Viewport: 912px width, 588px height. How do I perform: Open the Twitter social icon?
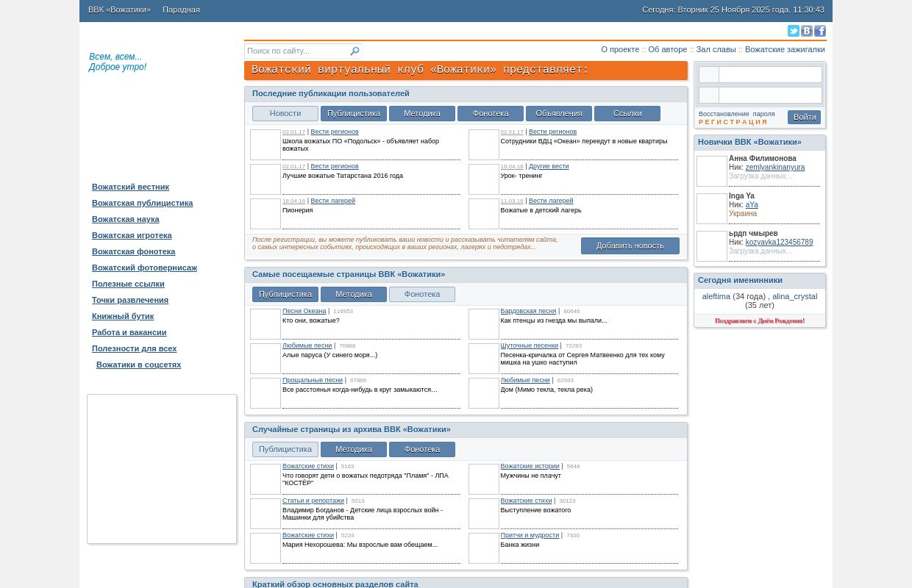793,31
